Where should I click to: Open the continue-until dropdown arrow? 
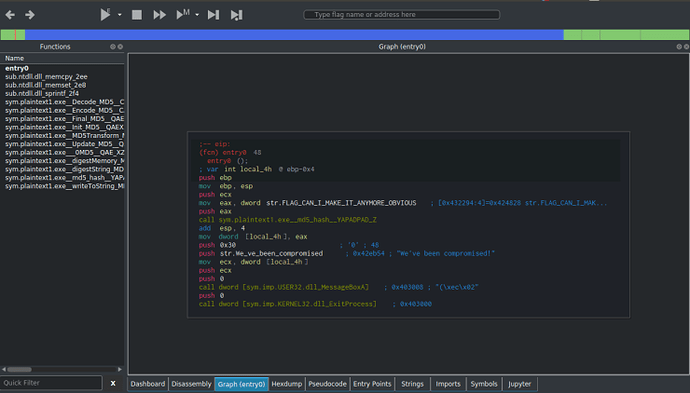(x=197, y=15)
